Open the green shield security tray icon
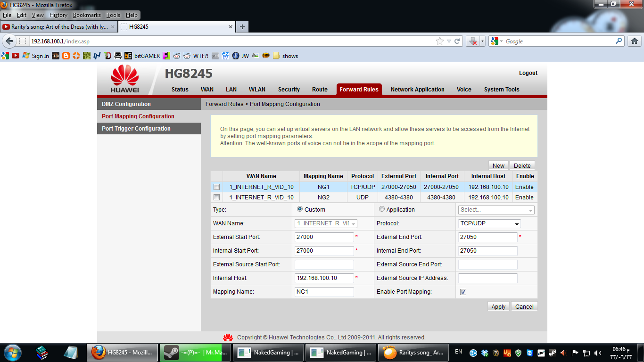Image resolution: width=644 pixels, height=362 pixels. click(x=518, y=353)
